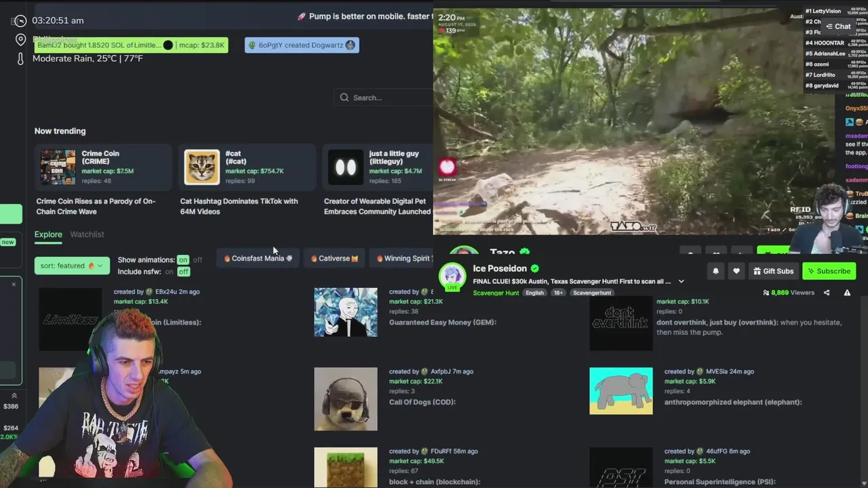Open the just a little guy thumbnail
Viewport: 868px width, 488px height.
(x=346, y=167)
